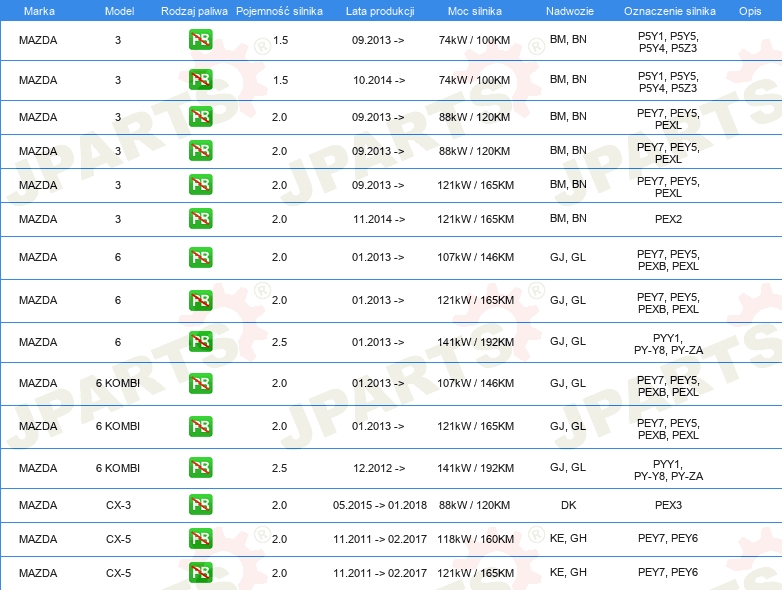This screenshot has width=782, height=590.
Task: Select the production date 11.2014 -> cell
Action: pos(379,219)
